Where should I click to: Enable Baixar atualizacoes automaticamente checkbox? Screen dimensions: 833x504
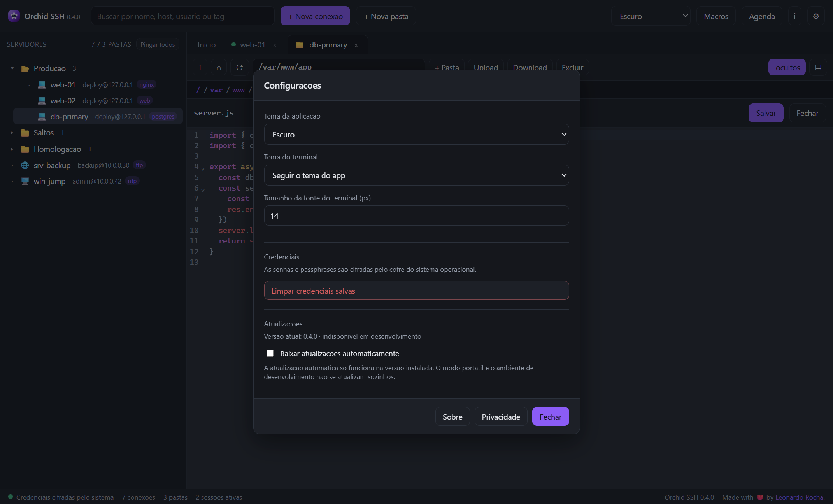(x=270, y=353)
